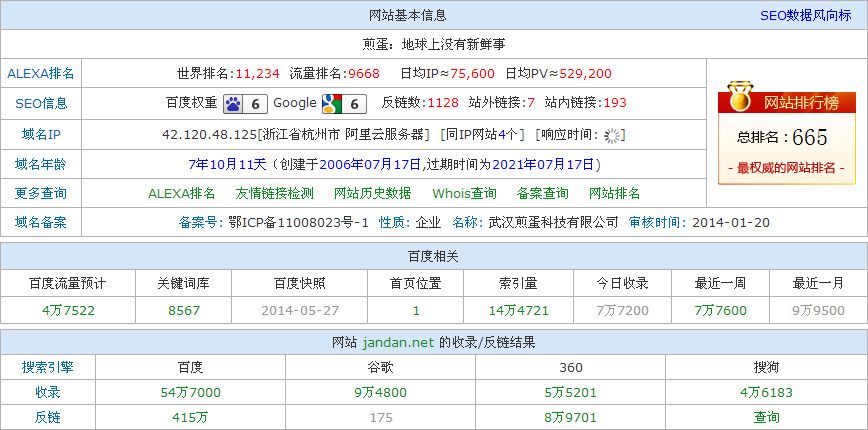The image size is (868, 430).
Task: Open the Whois查询 link
Action: coord(464,193)
